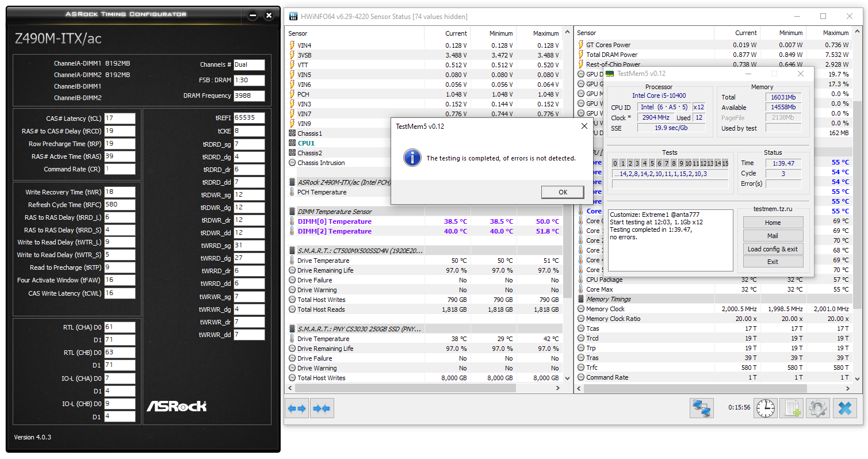Click the Mail button in TestMem5
868x459 pixels.
tap(773, 236)
